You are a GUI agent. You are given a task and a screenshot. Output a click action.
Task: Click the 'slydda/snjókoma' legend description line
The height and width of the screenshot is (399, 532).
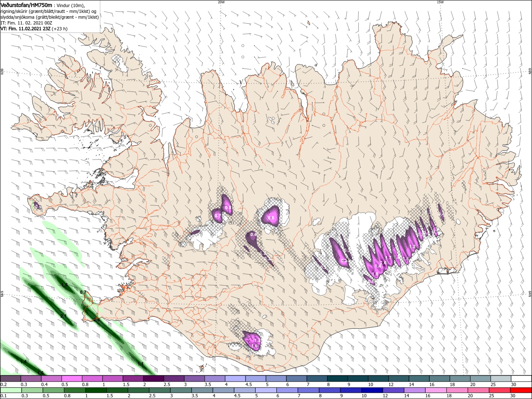[x=49, y=17]
